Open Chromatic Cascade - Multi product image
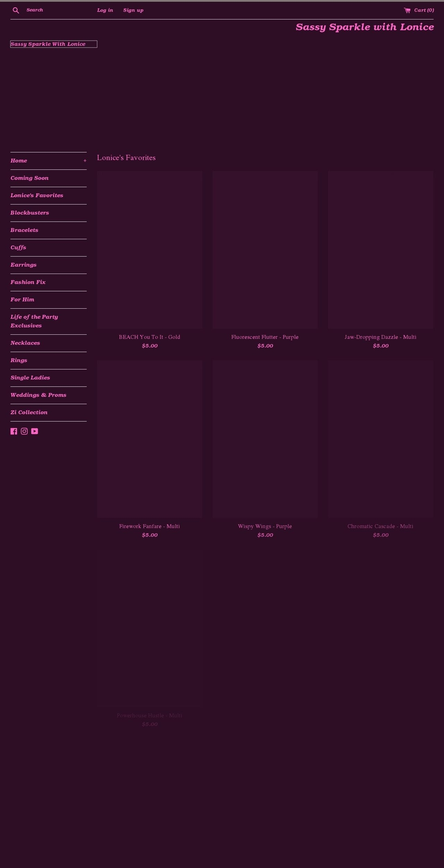This screenshot has width=444, height=868. pyautogui.click(x=381, y=439)
